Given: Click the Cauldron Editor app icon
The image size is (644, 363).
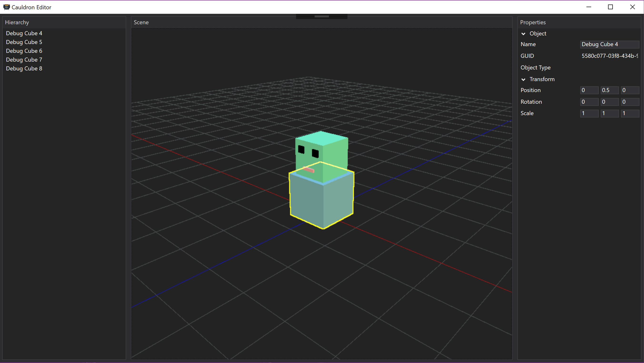Looking at the screenshot, I should click(x=6, y=7).
